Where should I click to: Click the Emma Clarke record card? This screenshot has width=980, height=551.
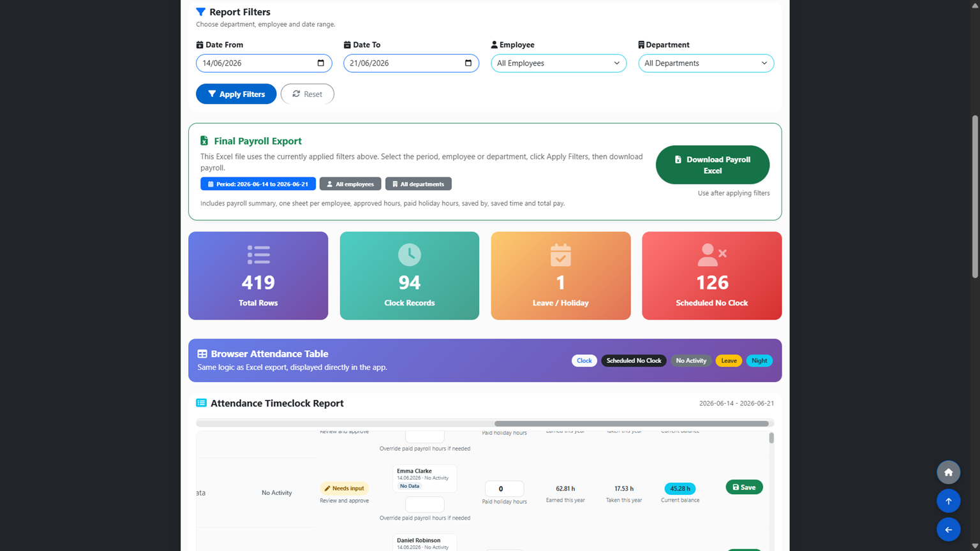point(425,478)
